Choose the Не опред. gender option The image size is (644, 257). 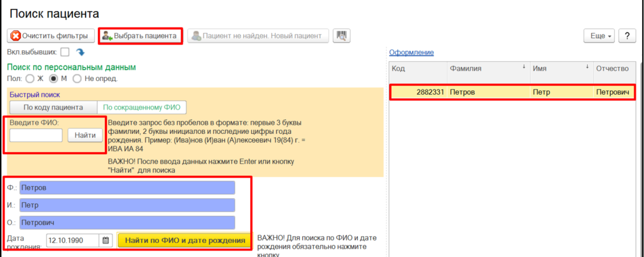[x=77, y=79]
